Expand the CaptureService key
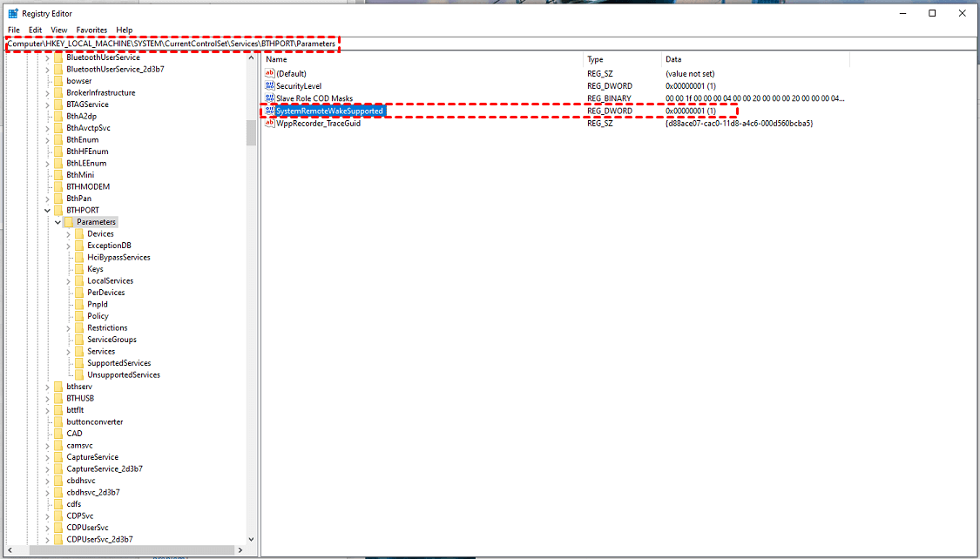Screen dimensions: 980x559 [x=47, y=457]
